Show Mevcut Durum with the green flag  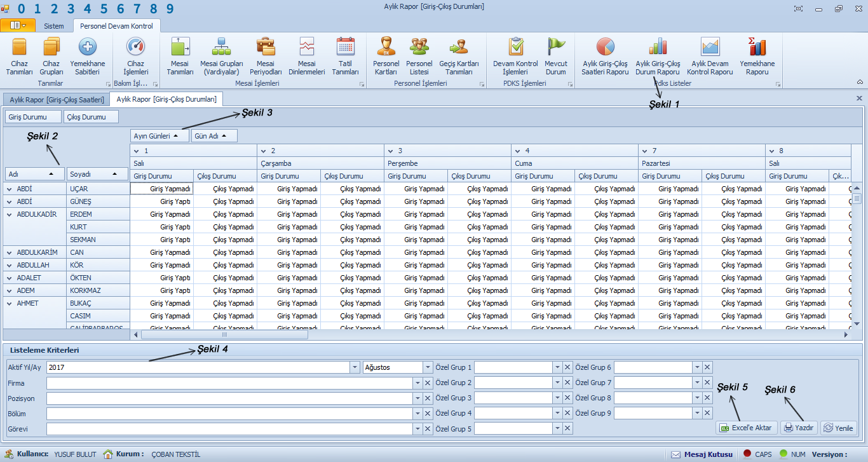click(x=556, y=57)
